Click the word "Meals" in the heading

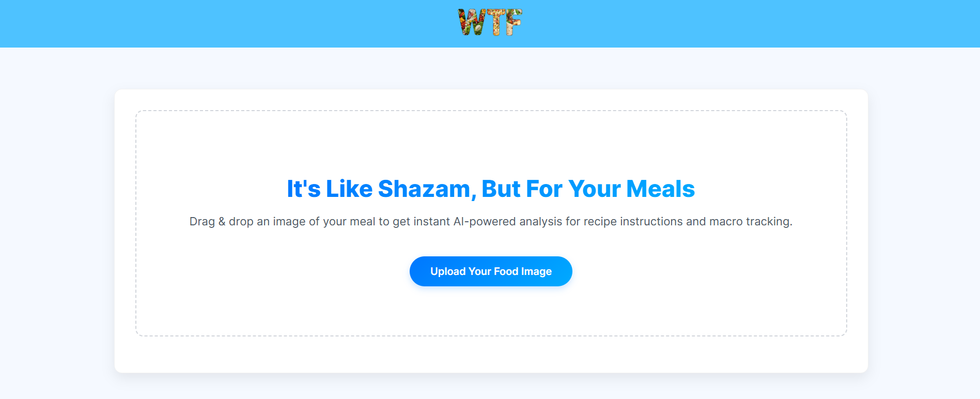(660, 189)
